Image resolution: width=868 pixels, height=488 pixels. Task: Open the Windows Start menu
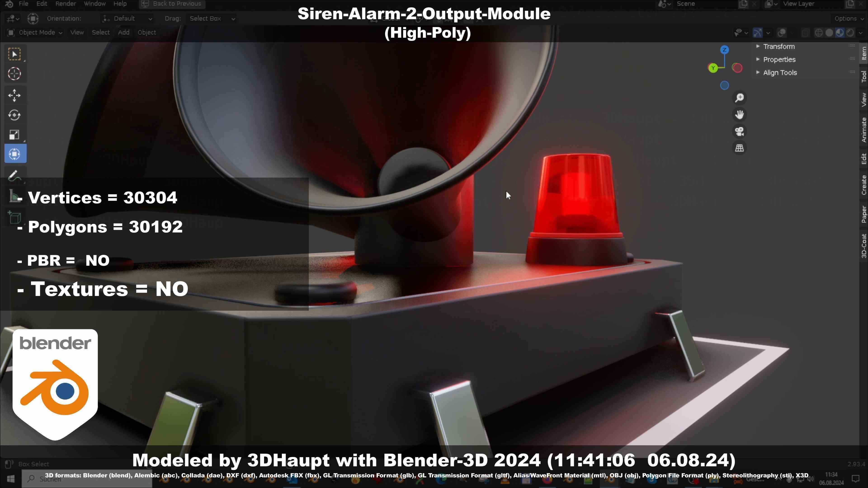10,479
